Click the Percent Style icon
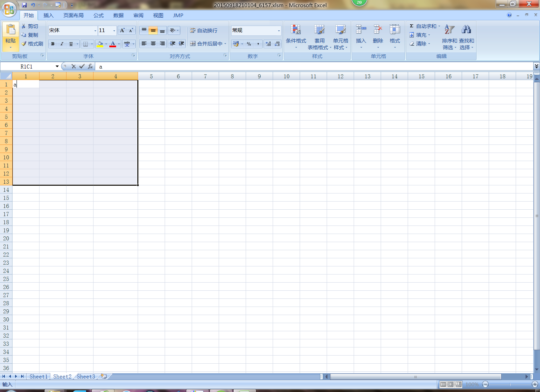Image resolution: width=540 pixels, height=392 pixels. [x=249, y=44]
